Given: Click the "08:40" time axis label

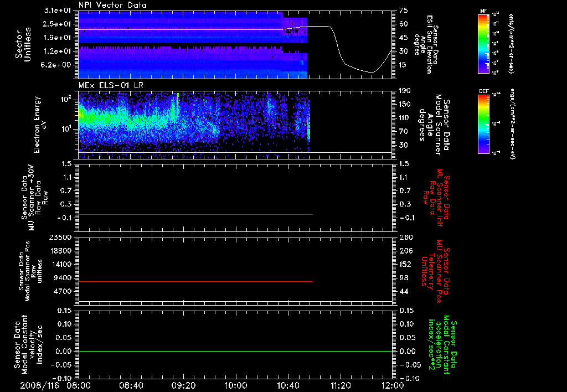Looking at the screenshot, I should click(x=131, y=385).
